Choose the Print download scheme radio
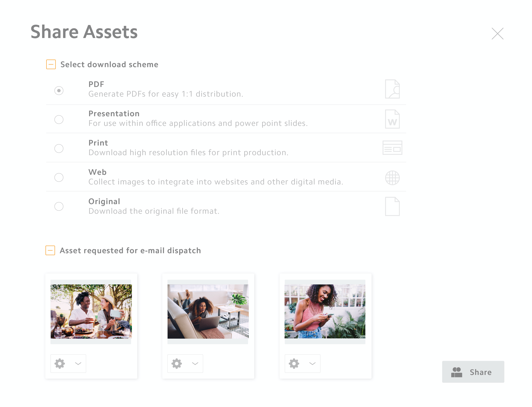Screen dimensions: 532x407 click(59, 148)
